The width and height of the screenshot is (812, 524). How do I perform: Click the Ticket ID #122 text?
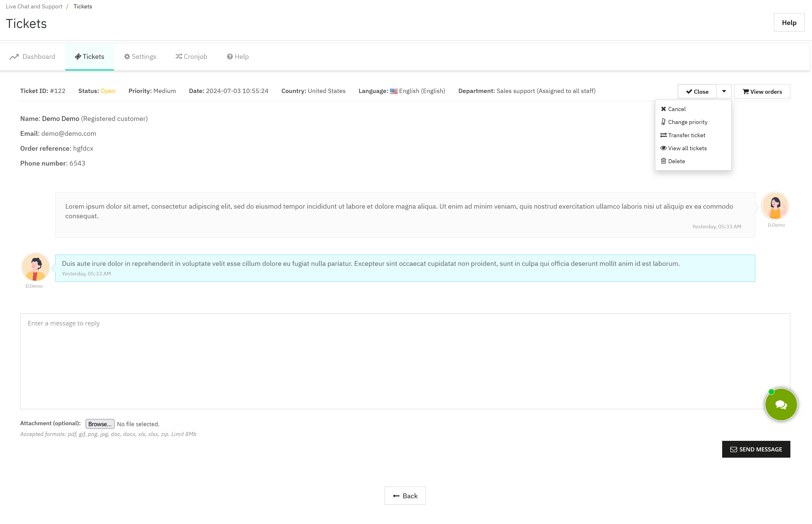click(43, 91)
